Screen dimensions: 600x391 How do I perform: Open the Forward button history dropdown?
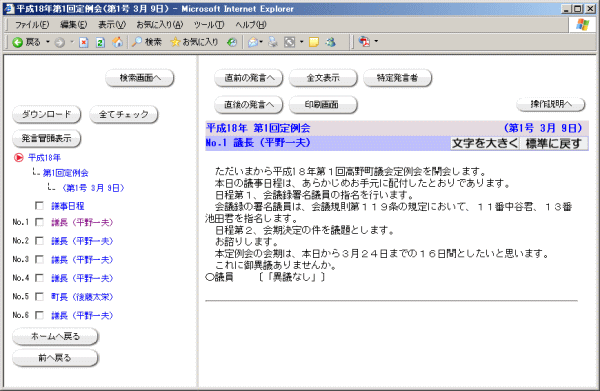[72, 42]
